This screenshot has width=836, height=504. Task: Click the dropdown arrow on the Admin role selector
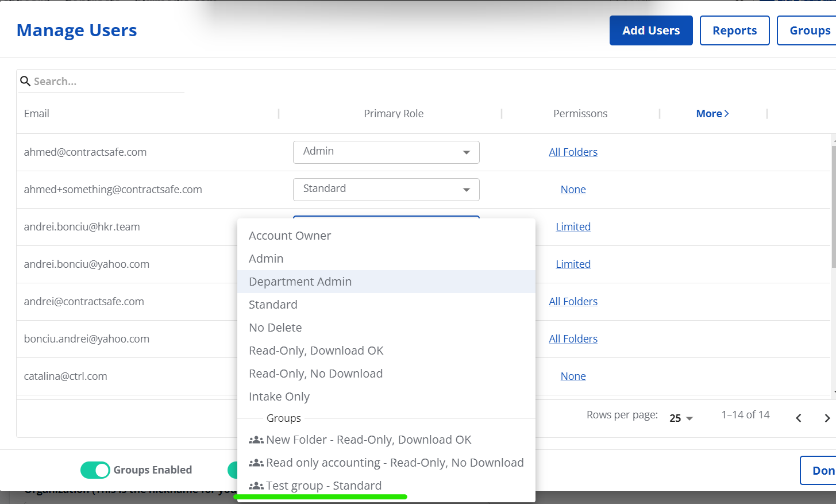pos(467,152)
